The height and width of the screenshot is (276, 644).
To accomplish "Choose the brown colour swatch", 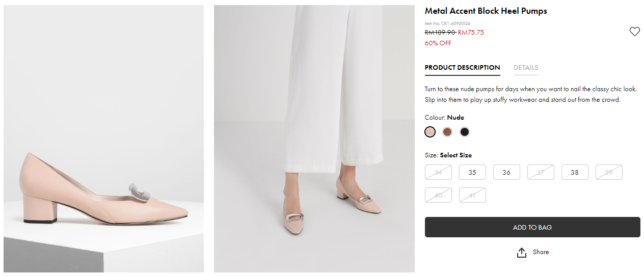I will click(x=447, y=132).
